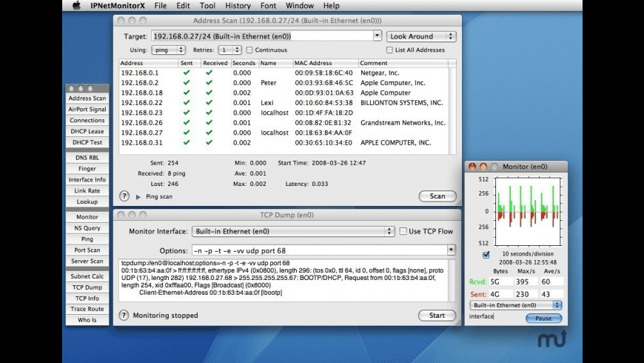Select row 192.168.0.26 Grandstream Networks
Image resolution: width=644 pixels, height=363 pixels.
coord(284,122)
